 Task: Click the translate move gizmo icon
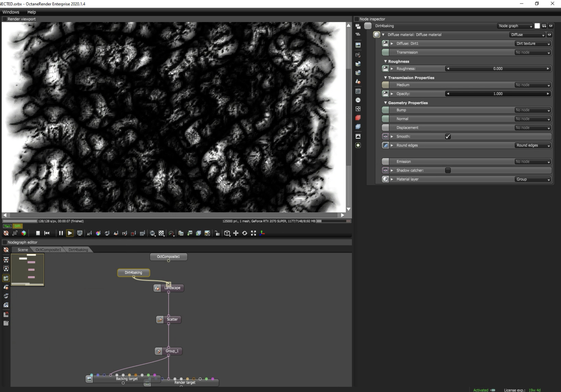coord(236,233)
